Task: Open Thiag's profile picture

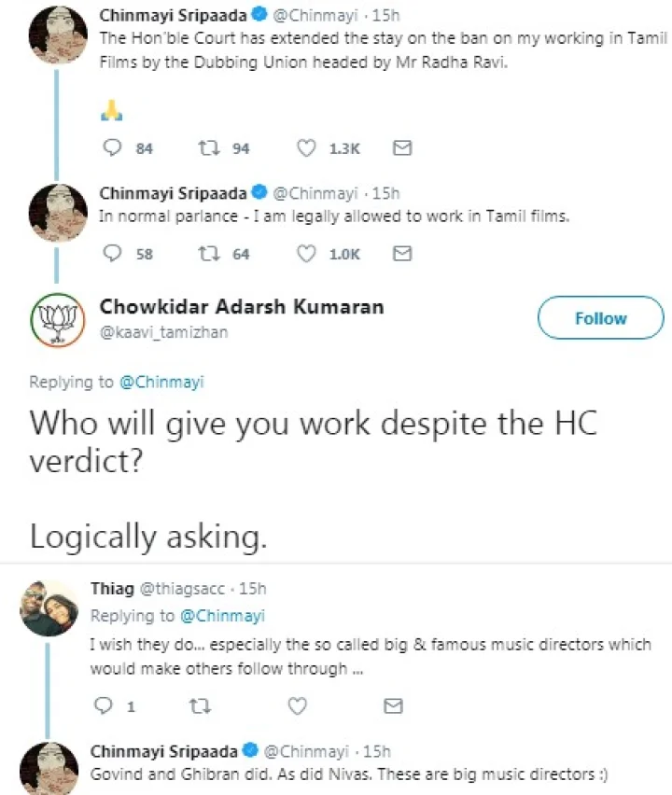Action: [x=49, y=610]
